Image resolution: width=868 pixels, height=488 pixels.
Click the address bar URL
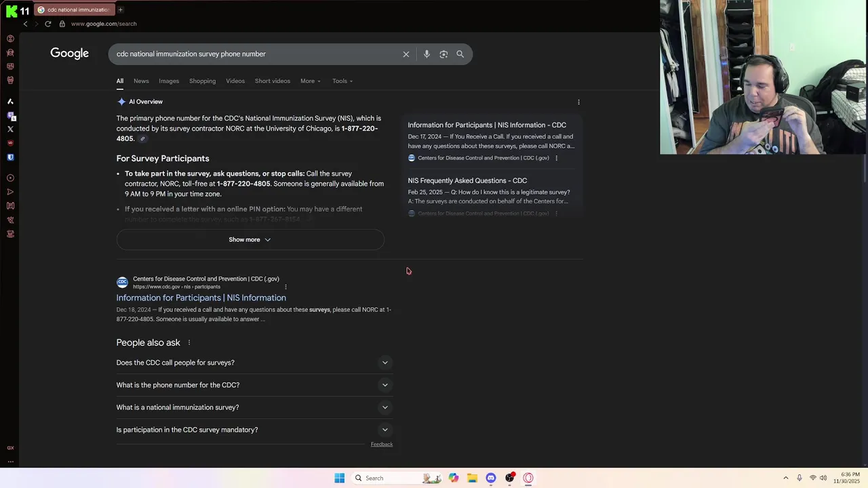[104, 24]
